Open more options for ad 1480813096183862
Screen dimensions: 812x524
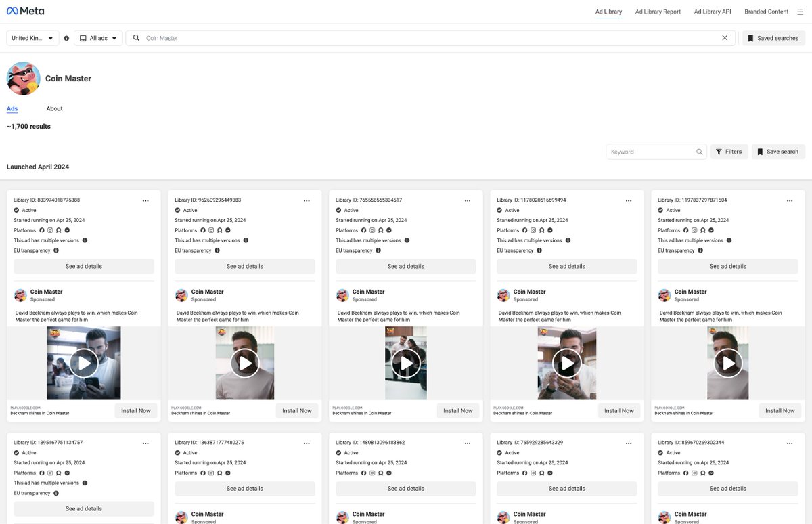click(468, 443)
